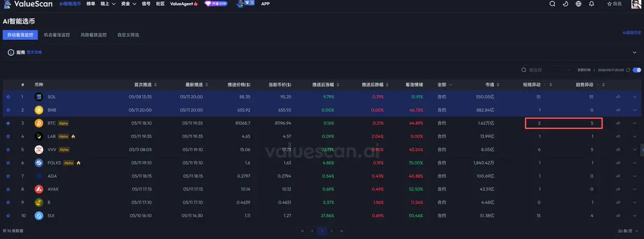Viewport: 644px width, 239px height.
Task: Click the share arrow in SOL row
Action: coord(618,97)
